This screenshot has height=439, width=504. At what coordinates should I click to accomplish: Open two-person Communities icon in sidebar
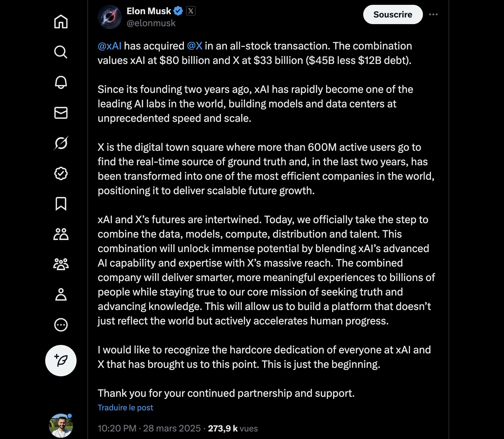click(x=61, y=234)
